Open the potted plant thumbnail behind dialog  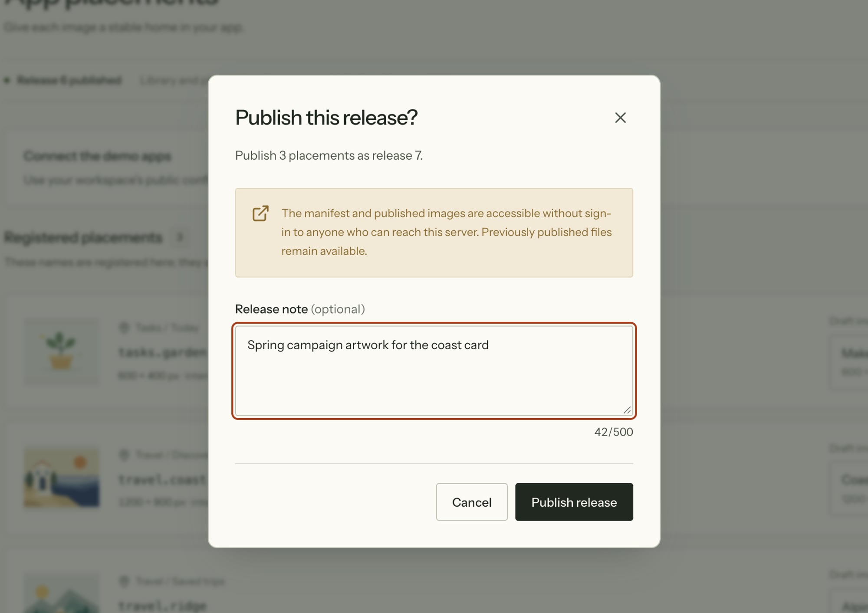click(x=61, y=351)
